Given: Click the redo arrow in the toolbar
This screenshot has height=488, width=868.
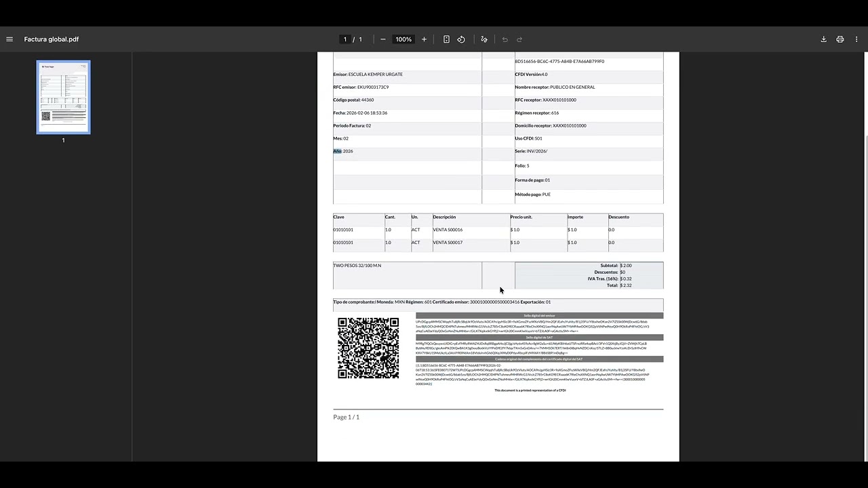Looking at the screenshot, I should tap(519, 39).
